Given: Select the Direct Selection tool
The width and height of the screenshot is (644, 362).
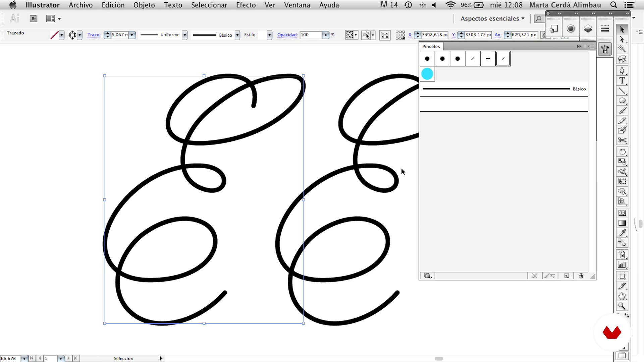Looking at the screenshot, I should pyautogui.click(x=622, y=39).
